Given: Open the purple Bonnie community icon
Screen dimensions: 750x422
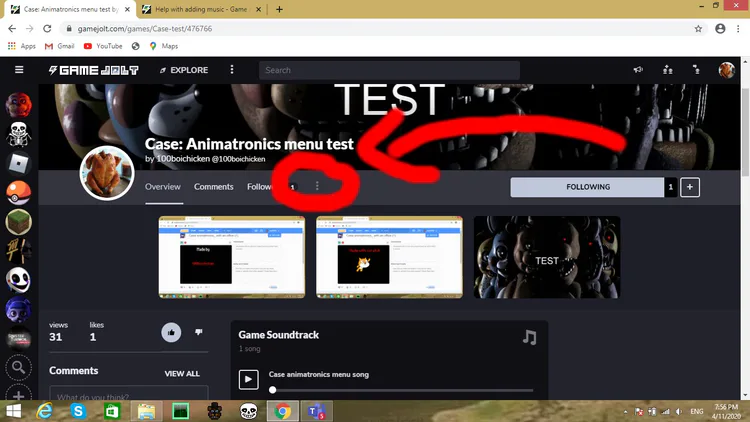Looking at the screenshot, I should 19,310.
